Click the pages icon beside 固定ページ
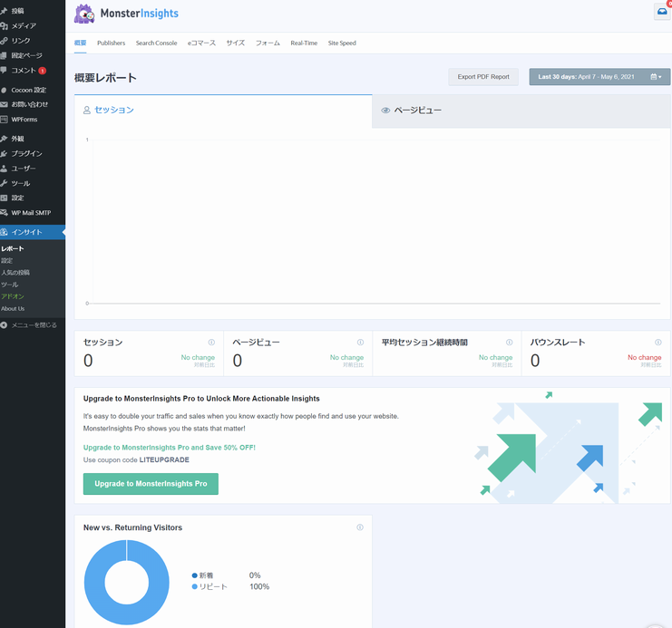The image size is (672, 628). tap(4, 55)
